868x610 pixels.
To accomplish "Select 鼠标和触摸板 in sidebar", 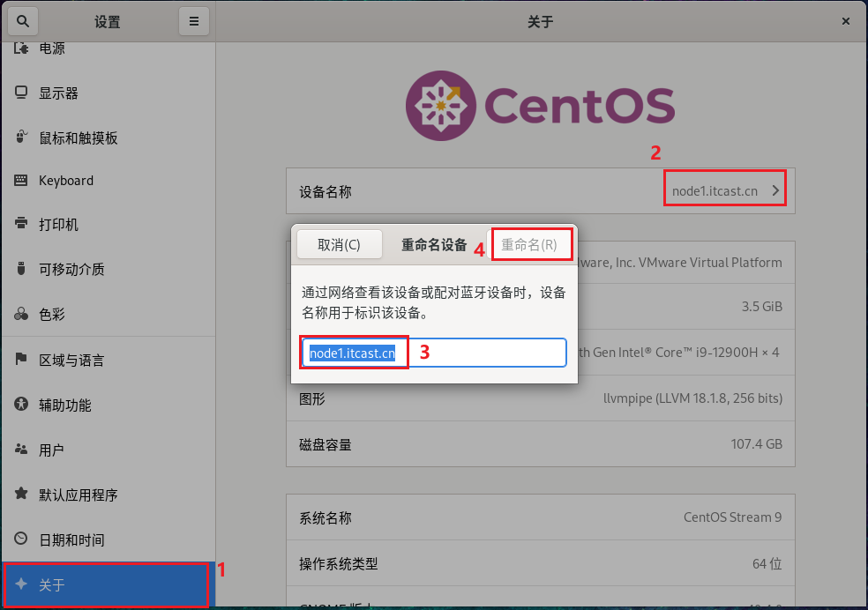I will (x=108, y=138).
